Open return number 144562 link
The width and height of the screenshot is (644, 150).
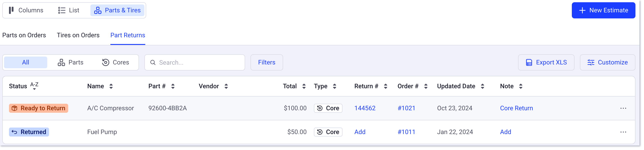[364, 108]
